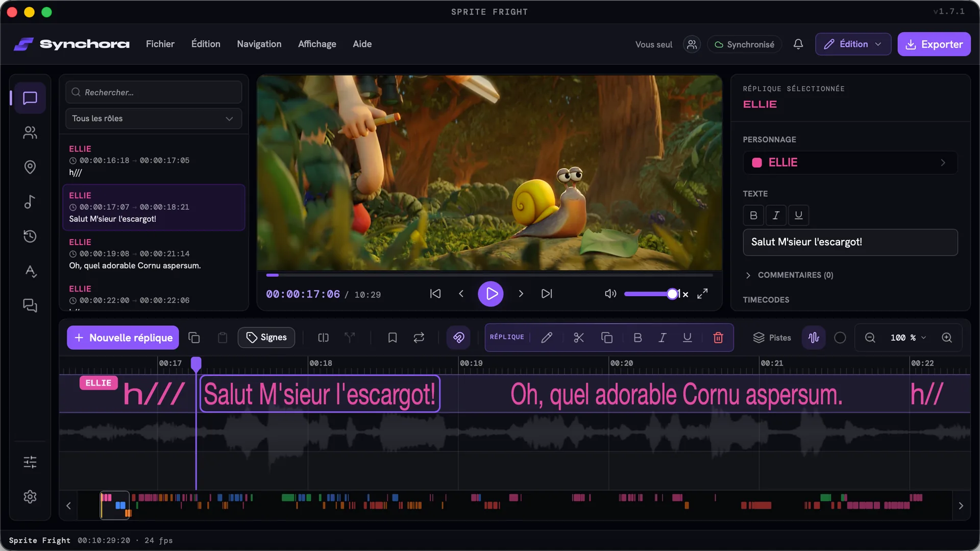Zoom out the timeline
The width and height of the screenshot is (980, 551).
pos(870,338)
